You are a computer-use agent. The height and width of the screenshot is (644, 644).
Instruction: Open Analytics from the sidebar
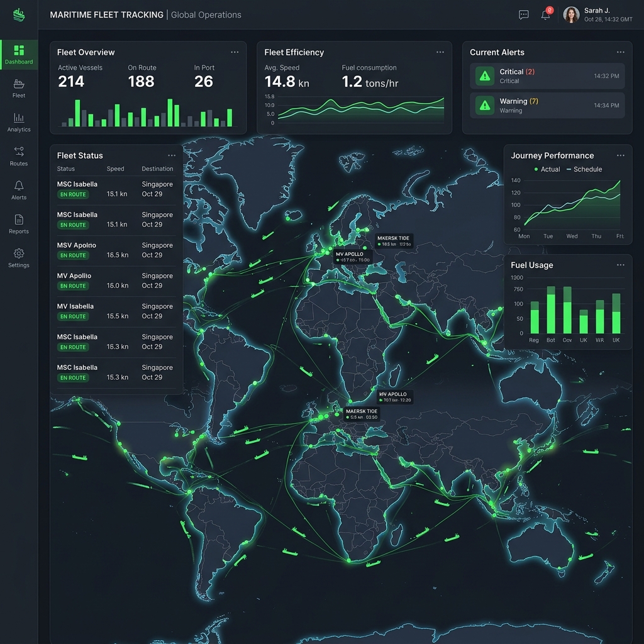tap(18, 123)
